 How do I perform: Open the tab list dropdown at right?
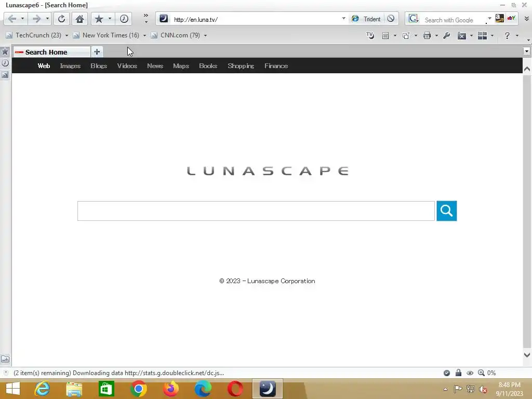click(x=527, y=51)
